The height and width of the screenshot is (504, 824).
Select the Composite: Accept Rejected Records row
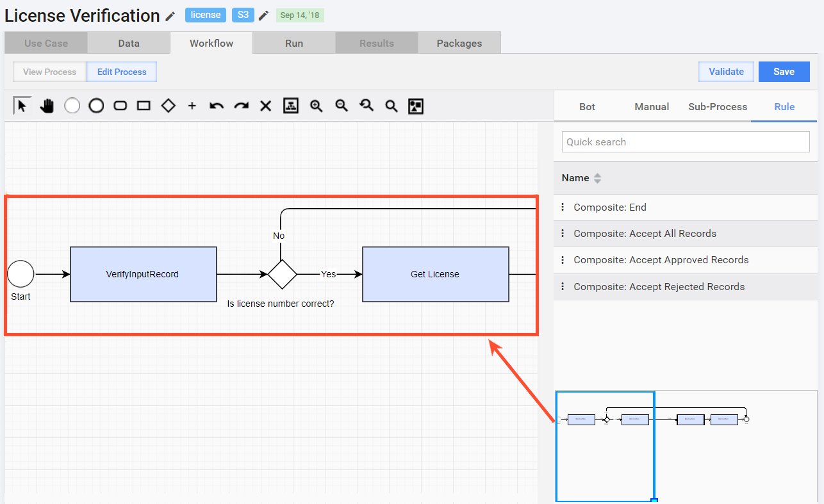686,286
